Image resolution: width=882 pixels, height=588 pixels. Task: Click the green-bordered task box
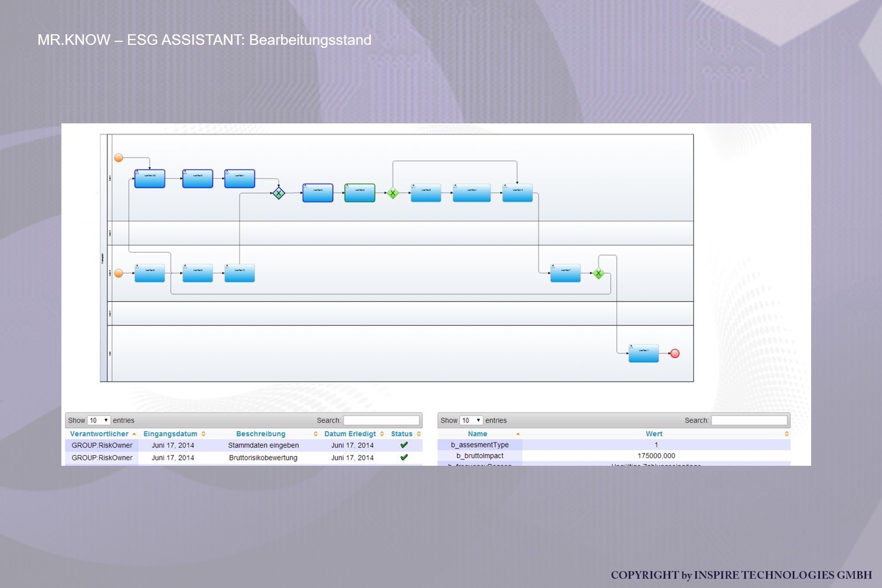[x=360, y=193]
